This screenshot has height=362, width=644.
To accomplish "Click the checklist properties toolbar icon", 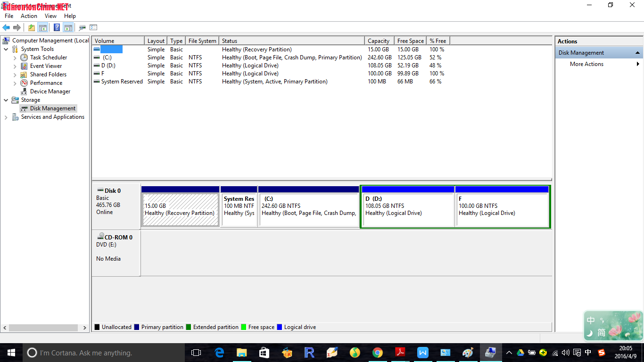I will 93,28.
